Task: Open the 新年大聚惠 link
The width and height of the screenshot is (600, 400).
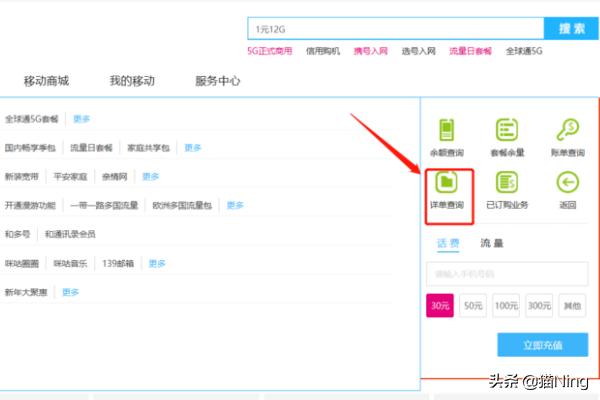Action: [x=26, y=292]
